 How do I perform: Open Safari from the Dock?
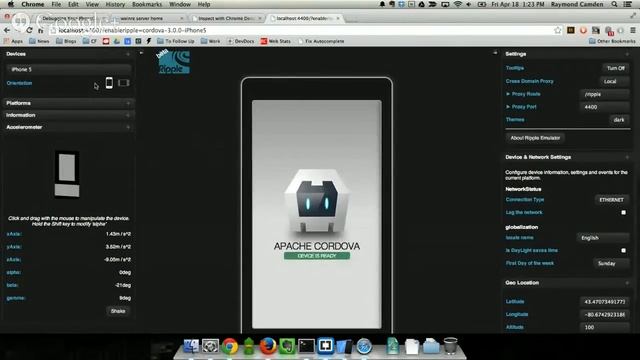coord(364,346)
